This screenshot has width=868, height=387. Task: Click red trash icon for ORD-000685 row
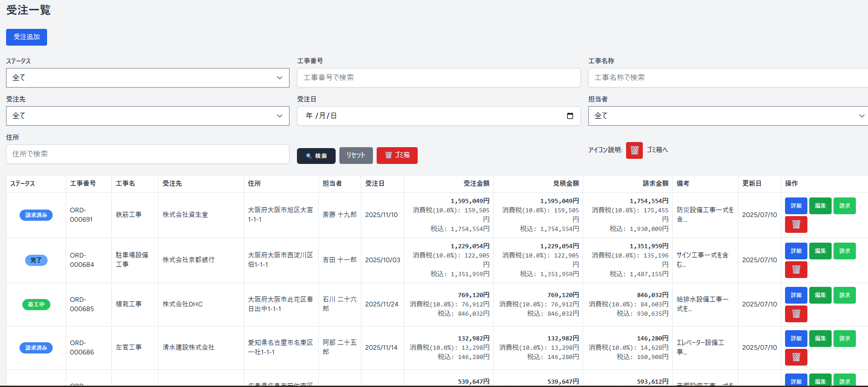[x=796, y=314]
